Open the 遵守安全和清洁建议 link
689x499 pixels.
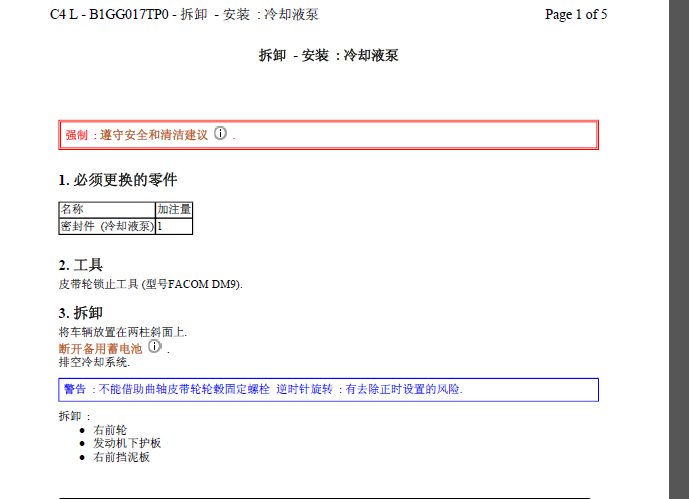(x=154, y=135)
